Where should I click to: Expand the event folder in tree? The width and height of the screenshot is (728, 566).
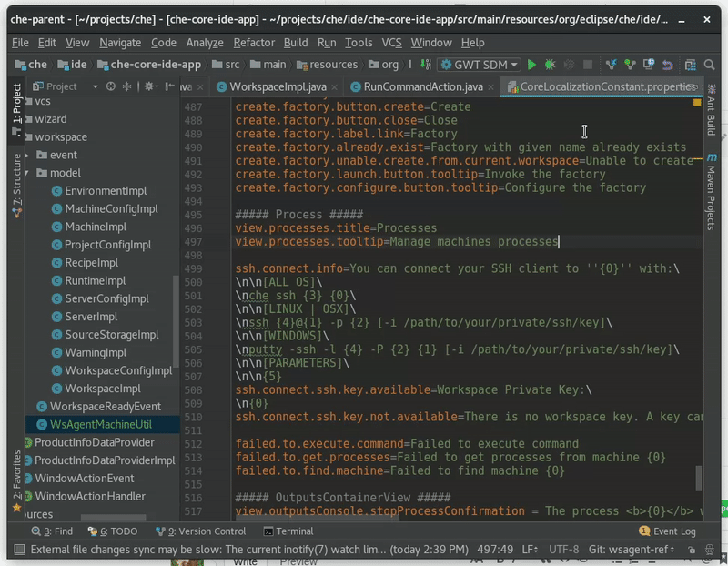pyautogui.click(x=27, y=155)
